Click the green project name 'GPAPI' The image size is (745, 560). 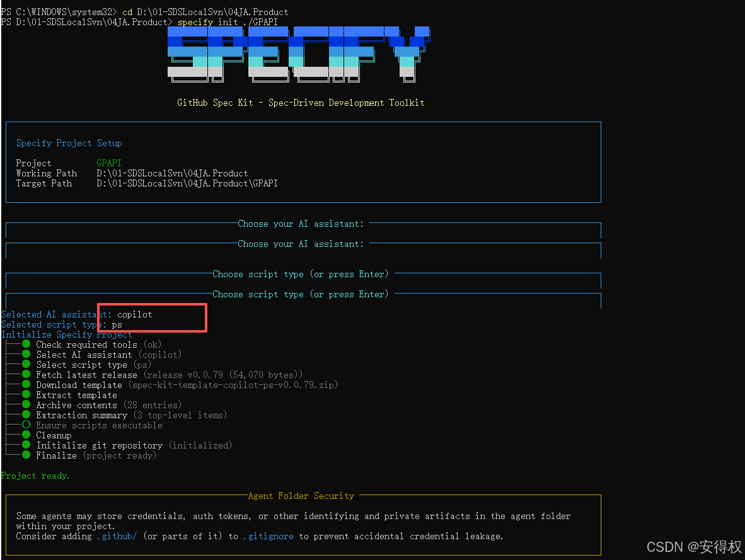pos(109,163)
